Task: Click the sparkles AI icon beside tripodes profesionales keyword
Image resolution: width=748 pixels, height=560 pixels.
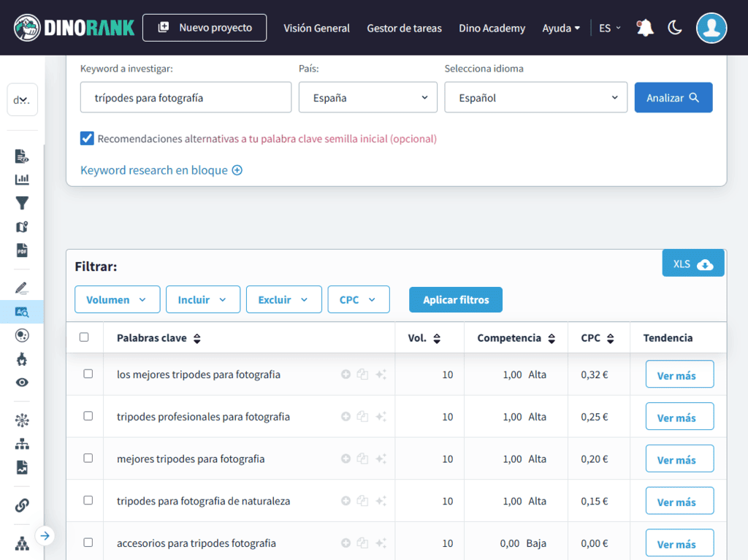Action: (x=379, y=416)
